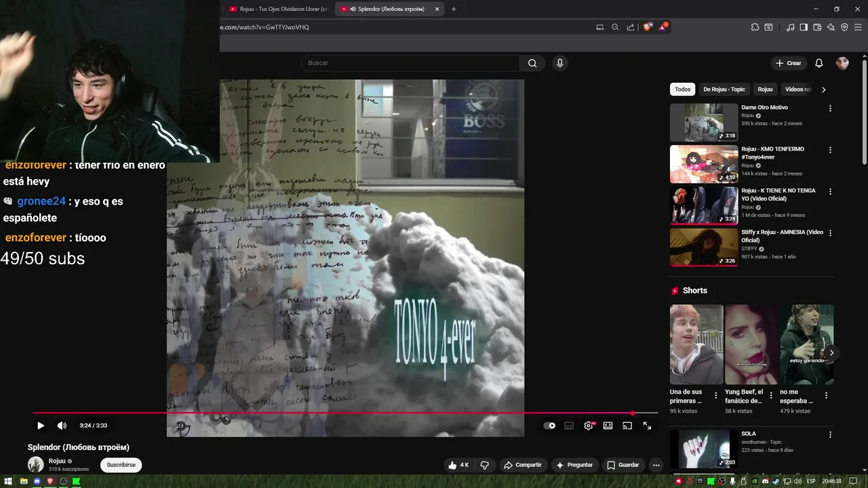Click the Preguntar button

tap(574, 465)
